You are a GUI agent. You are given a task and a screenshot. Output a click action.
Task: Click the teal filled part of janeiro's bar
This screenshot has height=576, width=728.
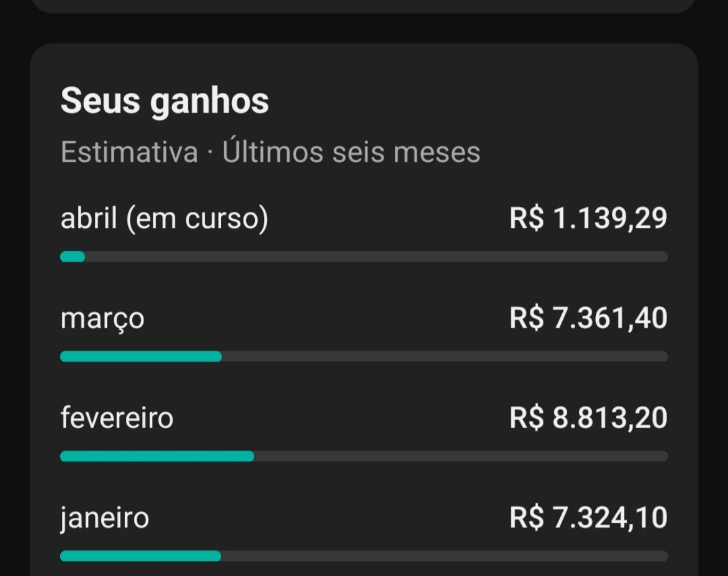point(140,556)
